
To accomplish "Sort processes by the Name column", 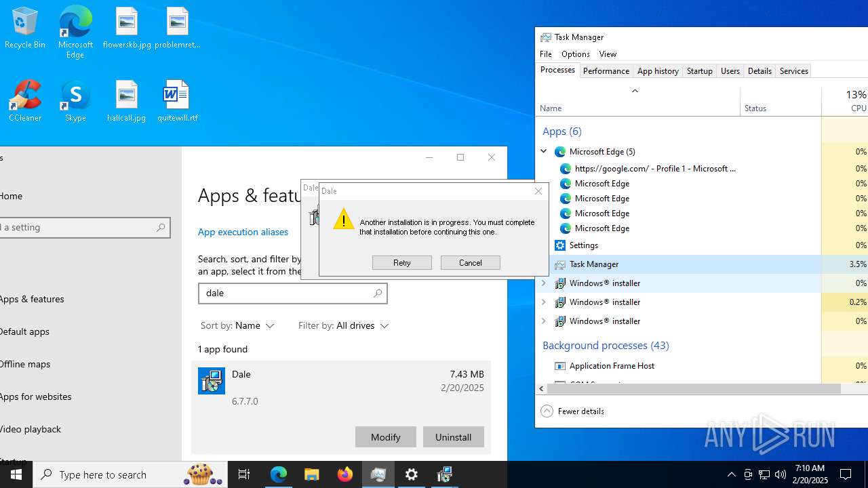I will tap(638, 102).
